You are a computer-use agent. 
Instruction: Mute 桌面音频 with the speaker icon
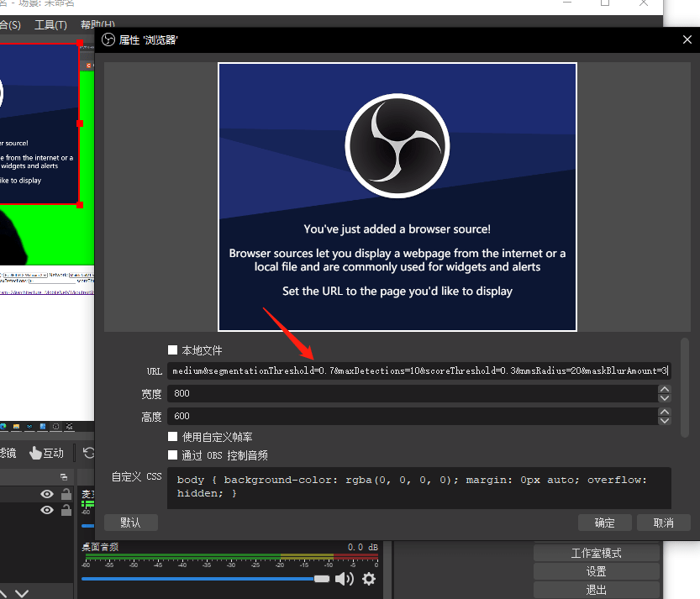coord(345,579)
